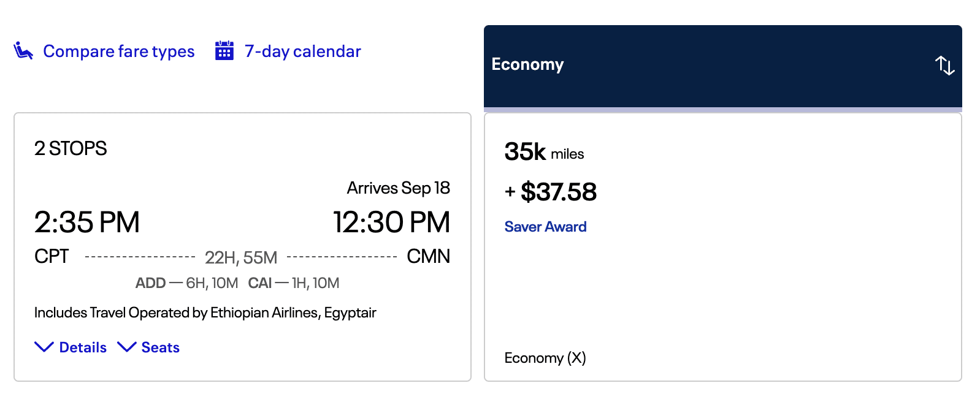Click the $37.58 taxes and fees amount
The image size is (980, 402).
coord(557,192)
